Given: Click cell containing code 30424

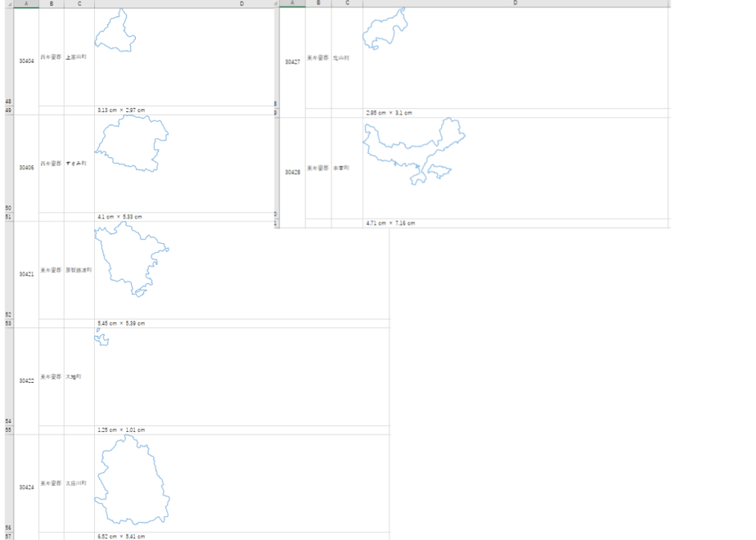Looking at the screenshot, I should [x=26, y=488].
